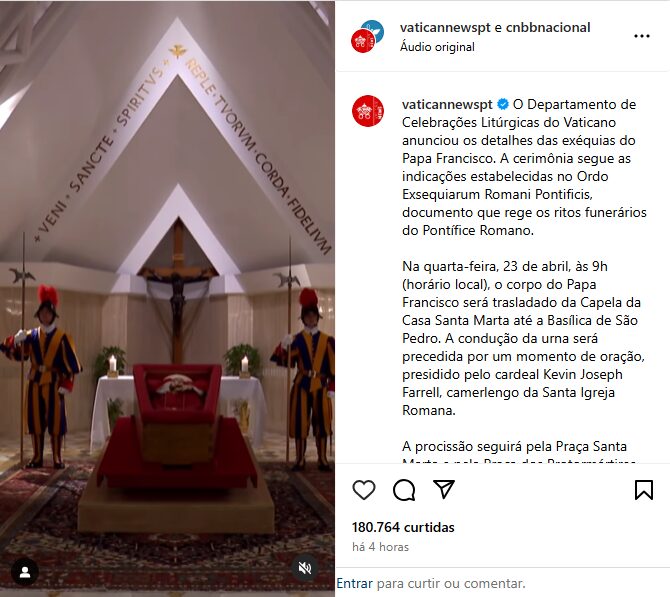Show tagged people via the person icon
Screen dimensions: 670x597
coord(25,572)
